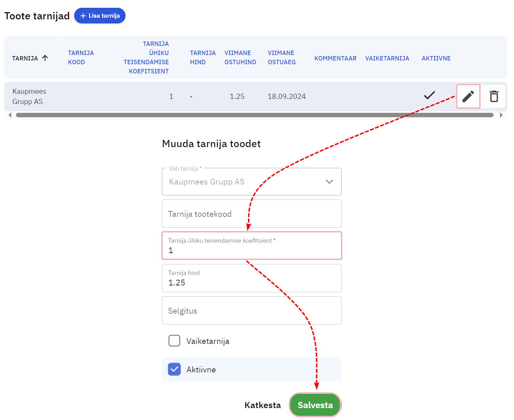Expand supplier list with chevron arrow
Image resolution: width=514 pixels, height=420 pixels.
point(329,182)
